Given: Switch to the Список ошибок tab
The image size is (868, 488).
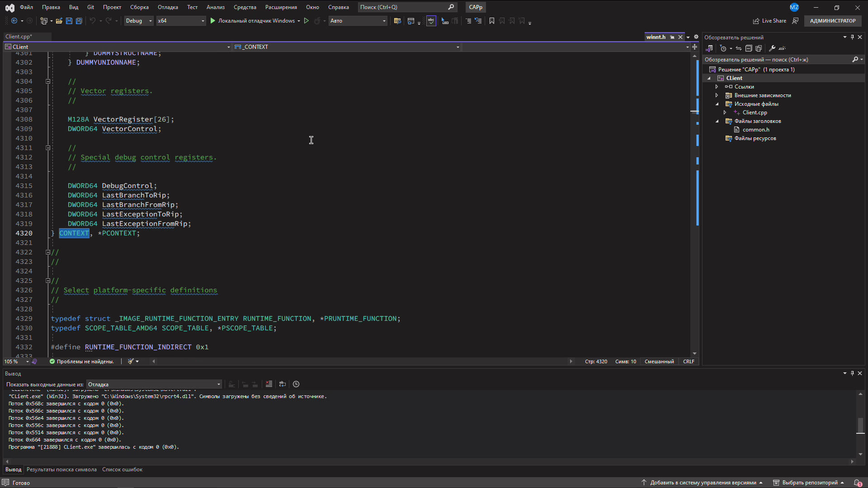Looking at the screenshot, I should point(122,469).
